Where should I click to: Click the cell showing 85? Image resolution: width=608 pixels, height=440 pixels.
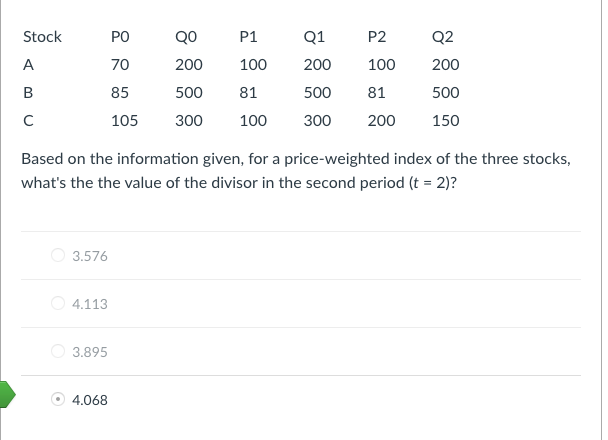(x=119, y=93)
